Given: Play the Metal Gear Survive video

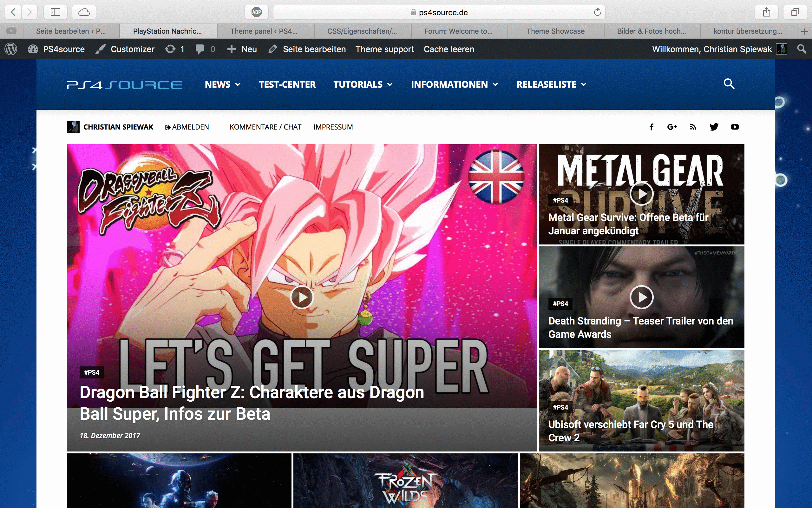Looking at the screenshot, I should (641, 194).
